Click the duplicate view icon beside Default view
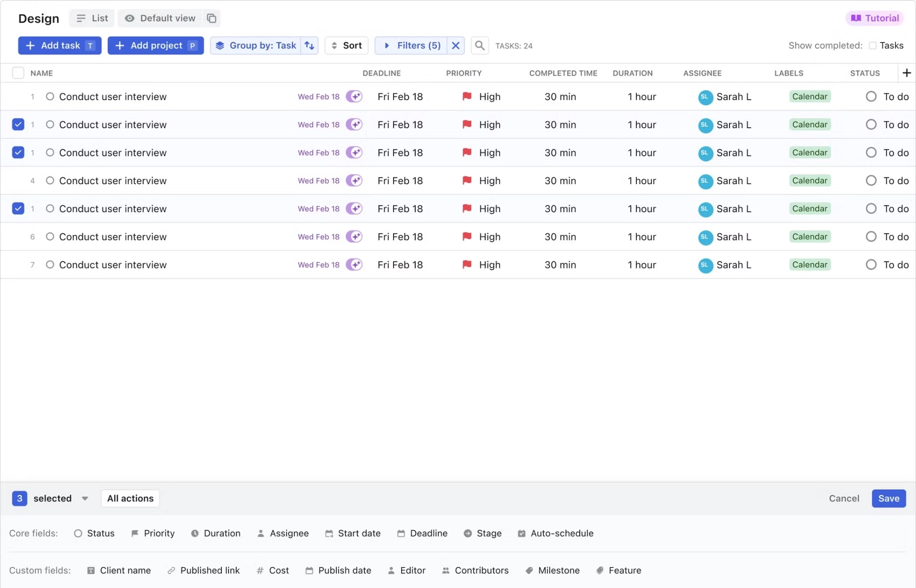Image resolution: width=916 pixels, height=588 pixels. click(211, 18)
